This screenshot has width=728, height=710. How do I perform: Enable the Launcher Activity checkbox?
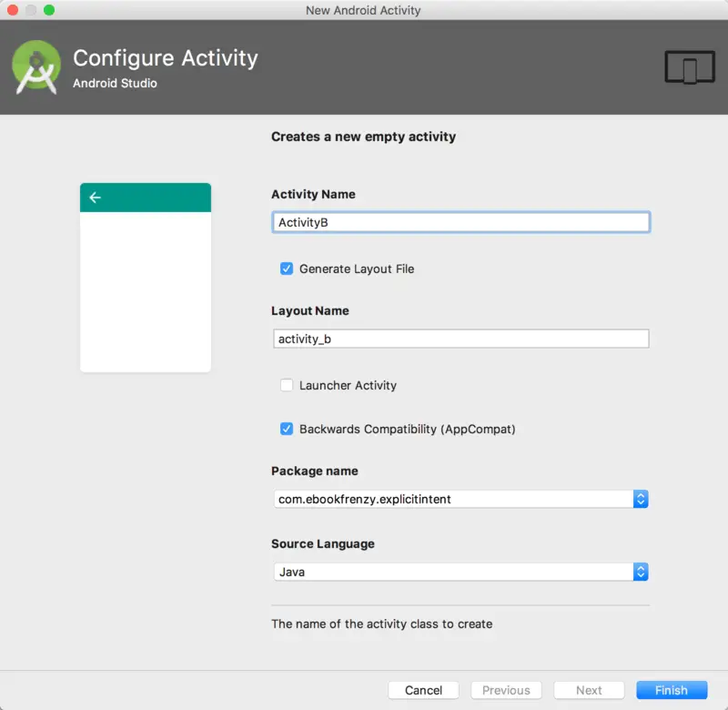click(x=287, y=385)
